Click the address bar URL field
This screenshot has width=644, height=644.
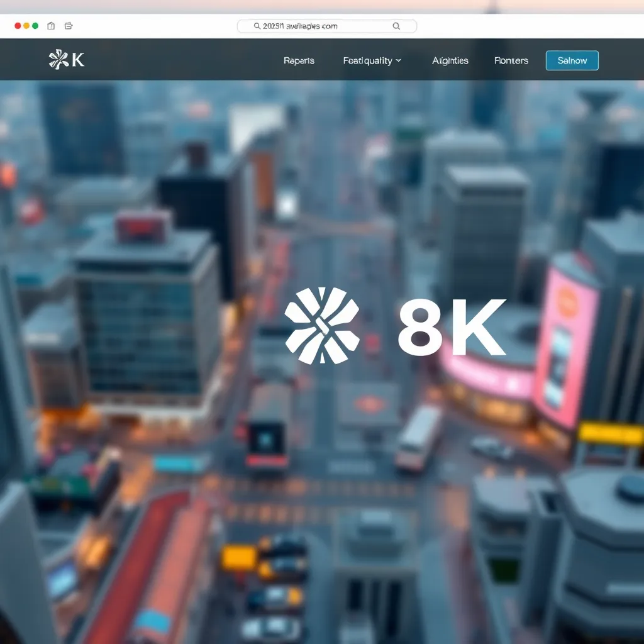(x=314, y=26)
